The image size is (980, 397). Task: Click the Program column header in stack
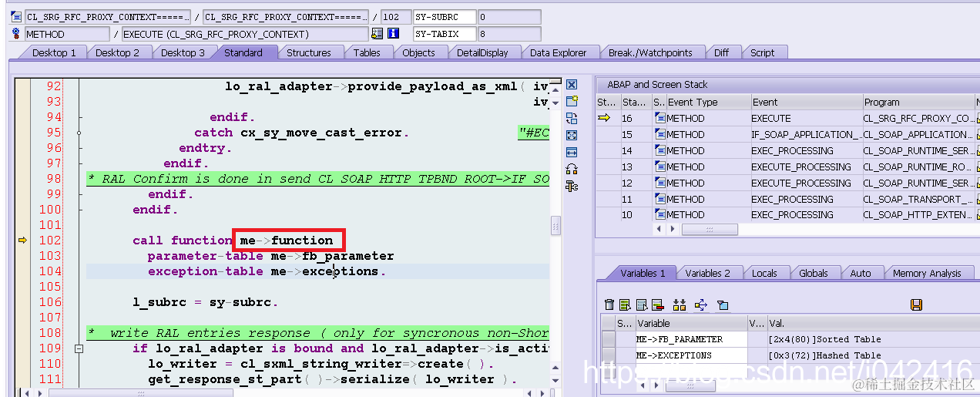(x=918, y=102)
